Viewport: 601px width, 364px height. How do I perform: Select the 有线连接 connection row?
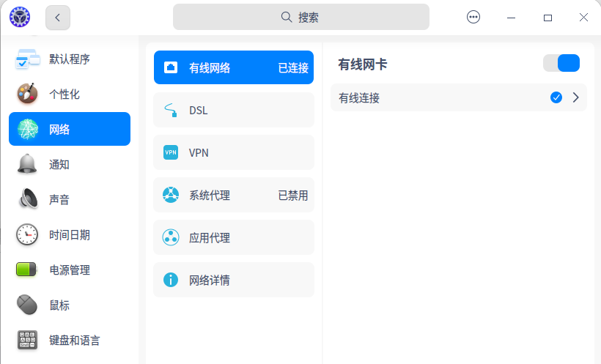[458, 97]
